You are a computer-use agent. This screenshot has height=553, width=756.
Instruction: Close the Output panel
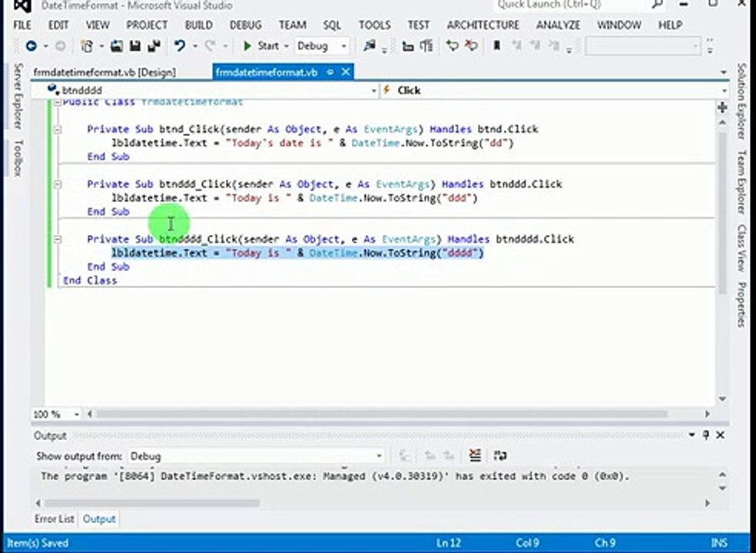(x=721, y=435)
